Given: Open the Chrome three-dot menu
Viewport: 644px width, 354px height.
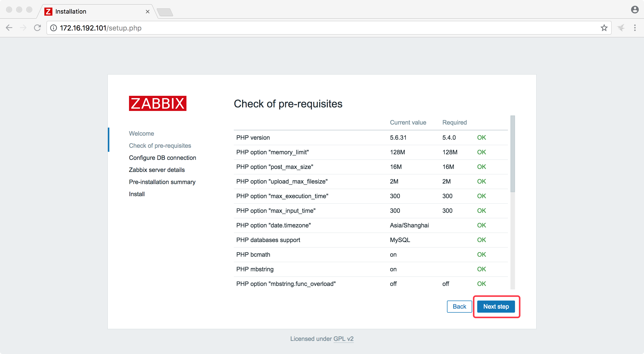Looking at the screenshot, I should pyautogui.click(x=635, y=28).
